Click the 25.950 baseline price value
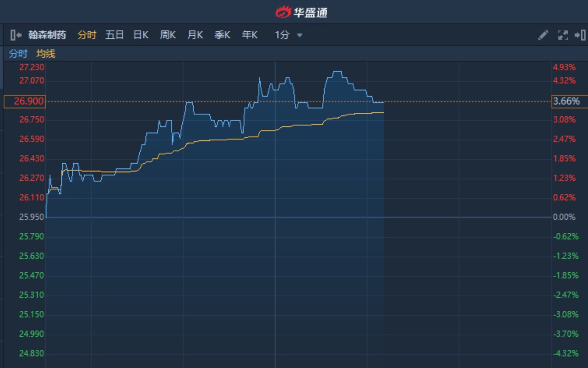Image resolution: width=588 pixels, height=368 pixels. tap(32, 217)
